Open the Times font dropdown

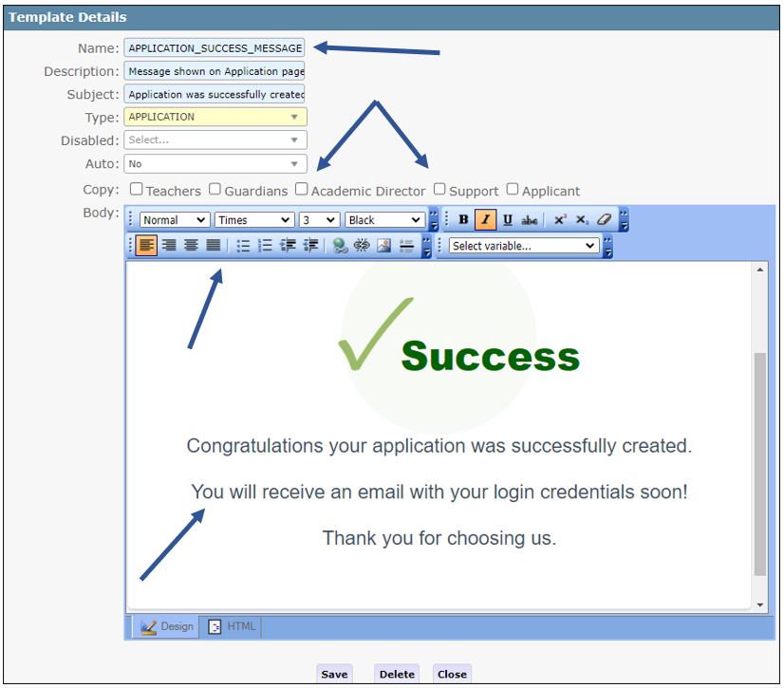(253, 220)
